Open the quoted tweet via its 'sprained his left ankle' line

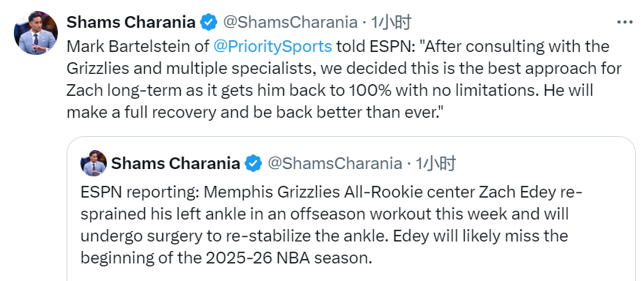tap(324, 214)
